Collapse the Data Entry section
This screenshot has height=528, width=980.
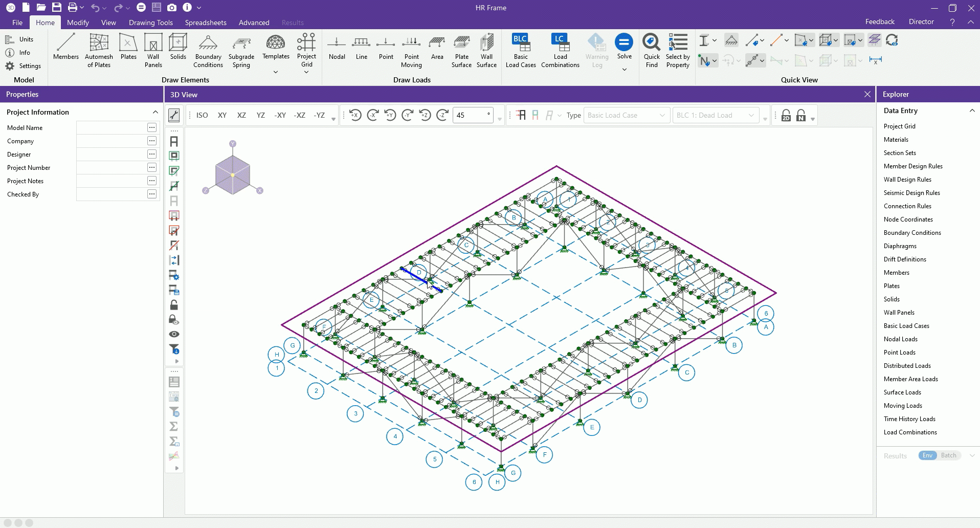coord(971,111)
